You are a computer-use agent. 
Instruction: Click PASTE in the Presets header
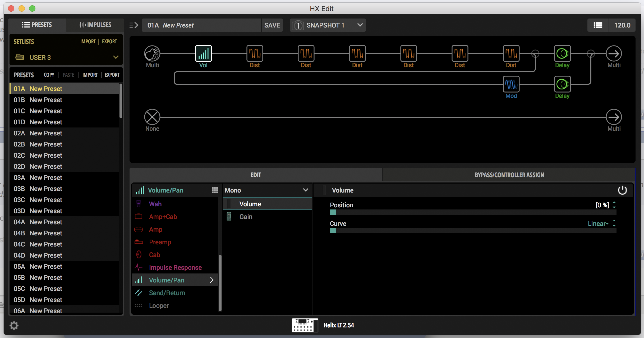(x=68, y=75)
